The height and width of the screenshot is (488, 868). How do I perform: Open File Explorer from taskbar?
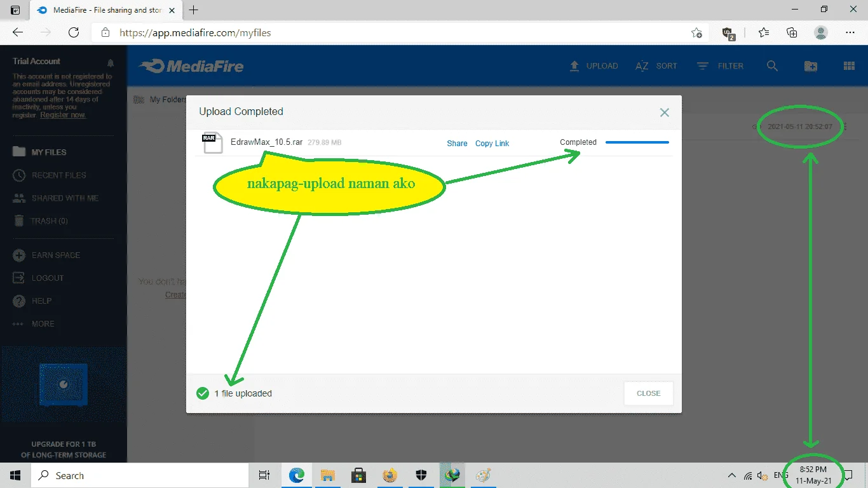(x=328, y=475)
